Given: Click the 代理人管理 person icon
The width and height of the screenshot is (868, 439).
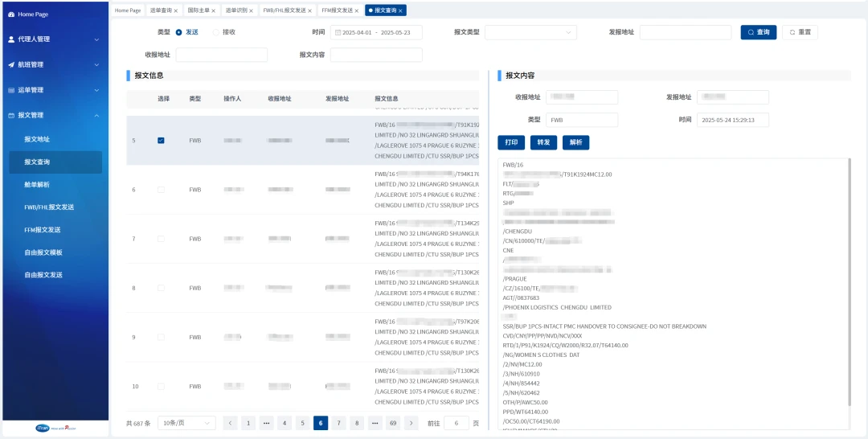Looking at the screenshot, I should (11, 39).
